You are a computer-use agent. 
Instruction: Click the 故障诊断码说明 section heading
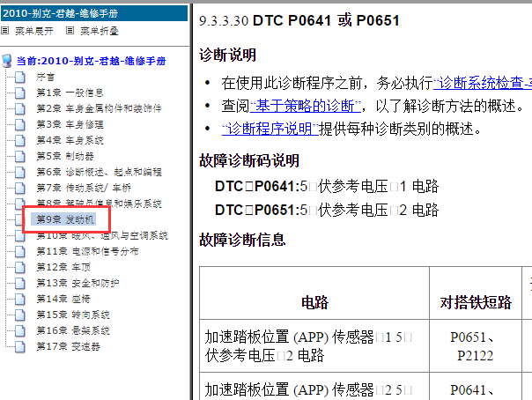[249, 161]
